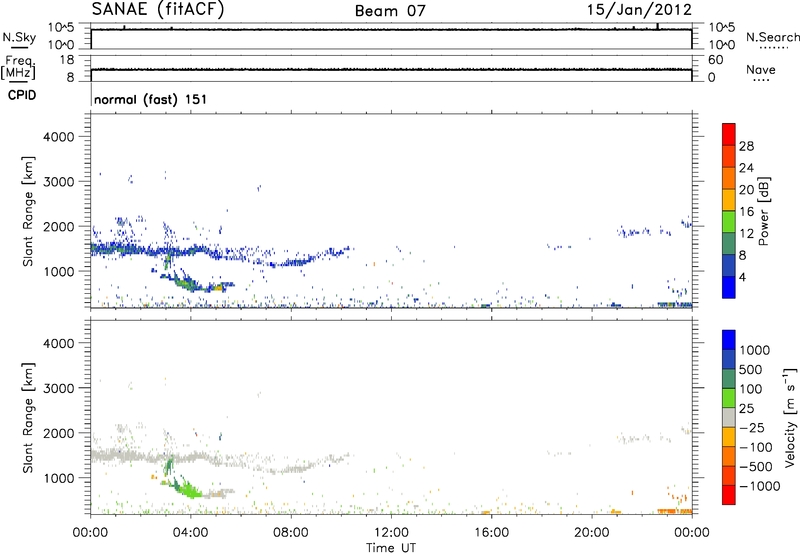The image size is (800, 554).
Task: Click the -1000 tick on Velocity colorbar
Action: [x=760, y=486]
